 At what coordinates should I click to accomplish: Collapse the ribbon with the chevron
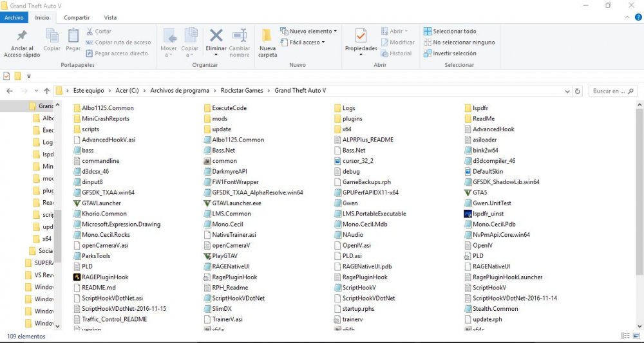[x=627, y=17]
